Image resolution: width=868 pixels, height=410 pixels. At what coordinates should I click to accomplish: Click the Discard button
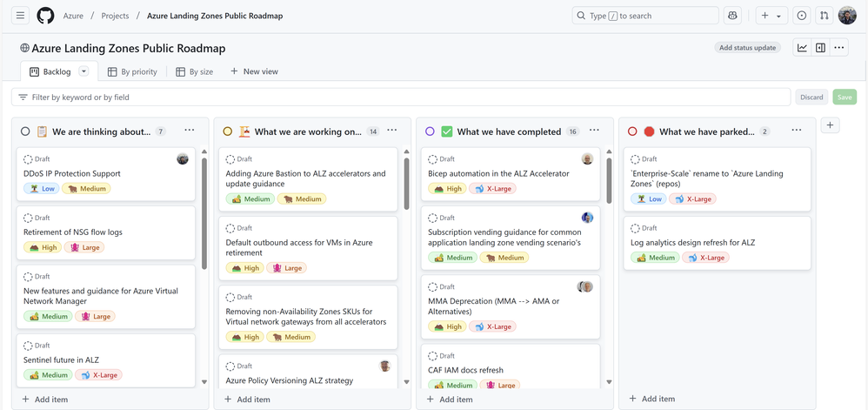(811, 97)
